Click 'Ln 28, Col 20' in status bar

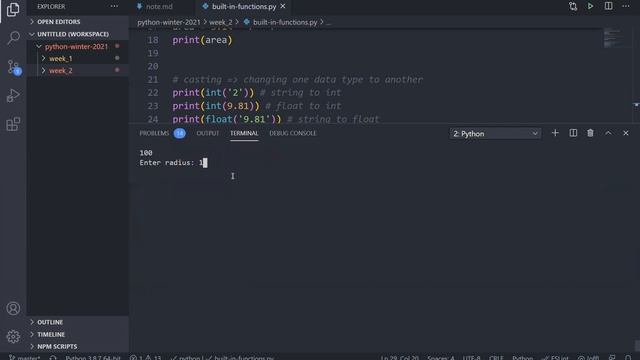[399, 358]
